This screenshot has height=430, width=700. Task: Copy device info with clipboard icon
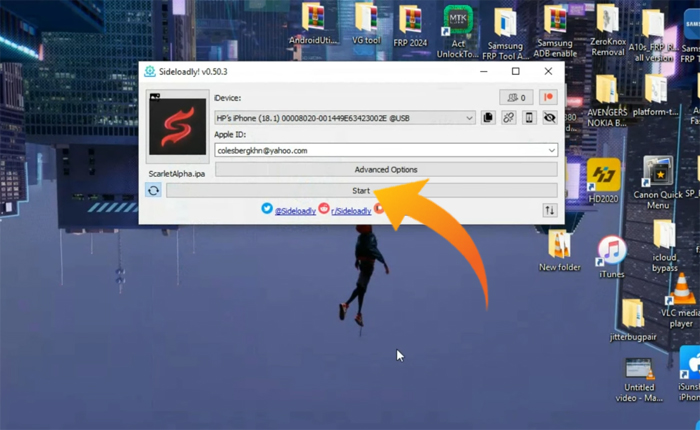(488, 117)
